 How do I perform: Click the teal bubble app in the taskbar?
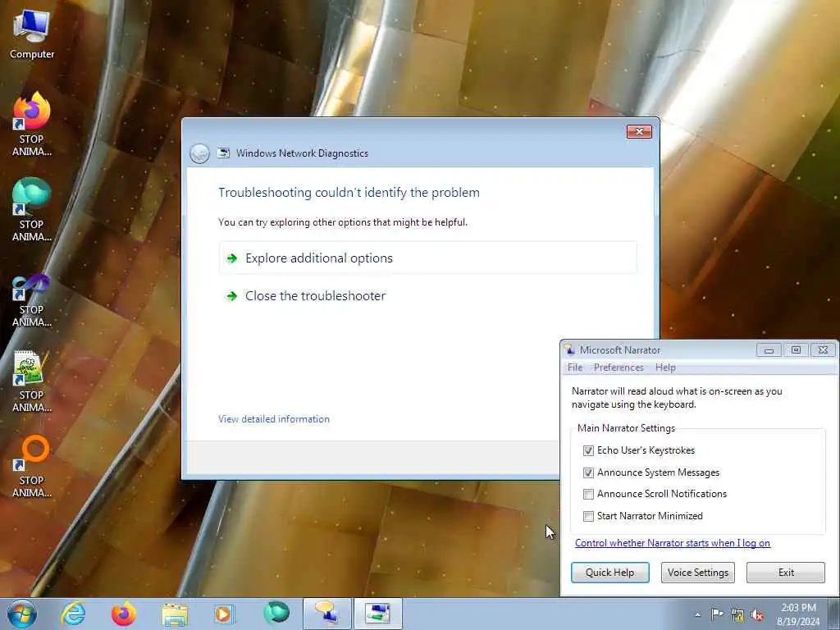(276, 613)
